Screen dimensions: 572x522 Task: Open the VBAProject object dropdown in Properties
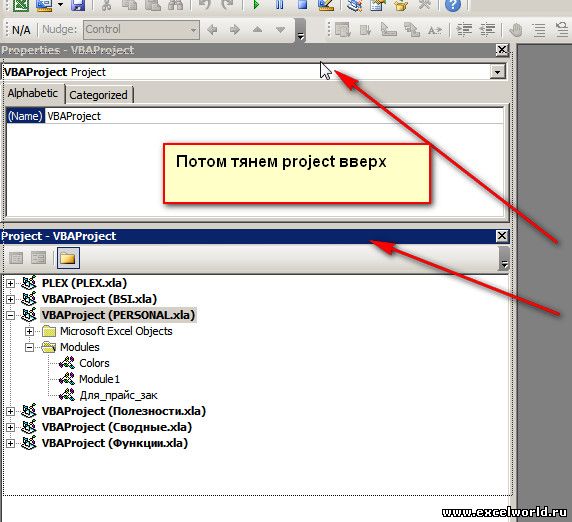tap(497, 72)
